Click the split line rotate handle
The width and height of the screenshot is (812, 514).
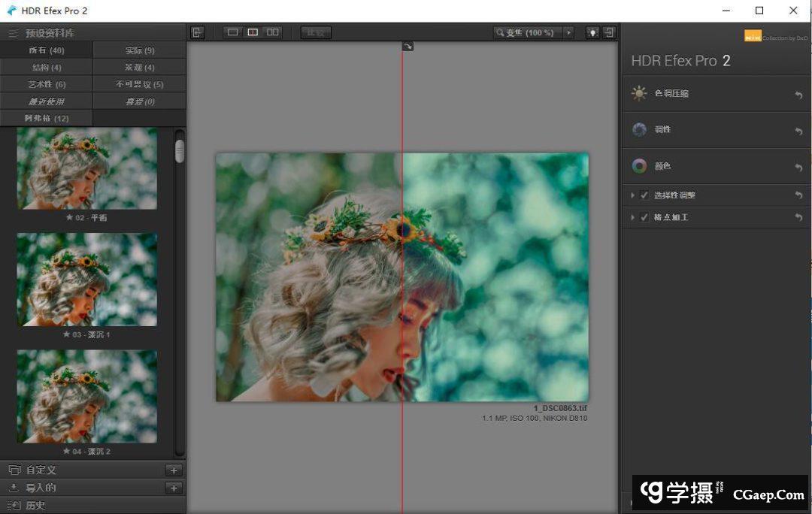tap(408, 47)
